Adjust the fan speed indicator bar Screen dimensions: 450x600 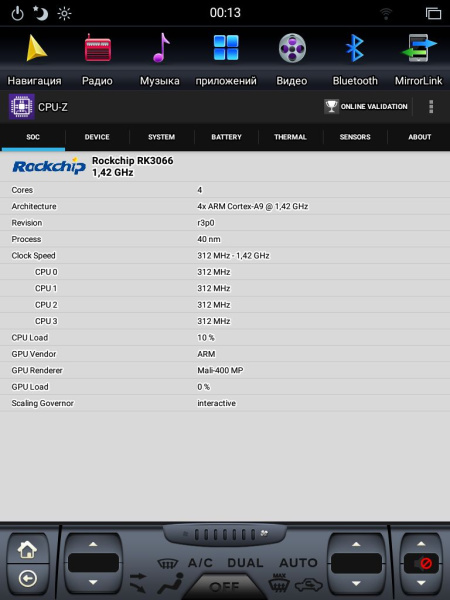225,534
